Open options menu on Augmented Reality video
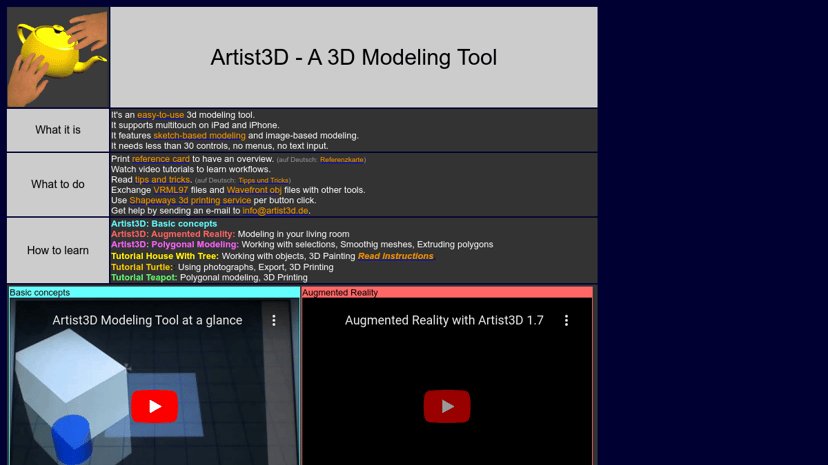Viewport: 828px width, 465px height. pos(566,320)
